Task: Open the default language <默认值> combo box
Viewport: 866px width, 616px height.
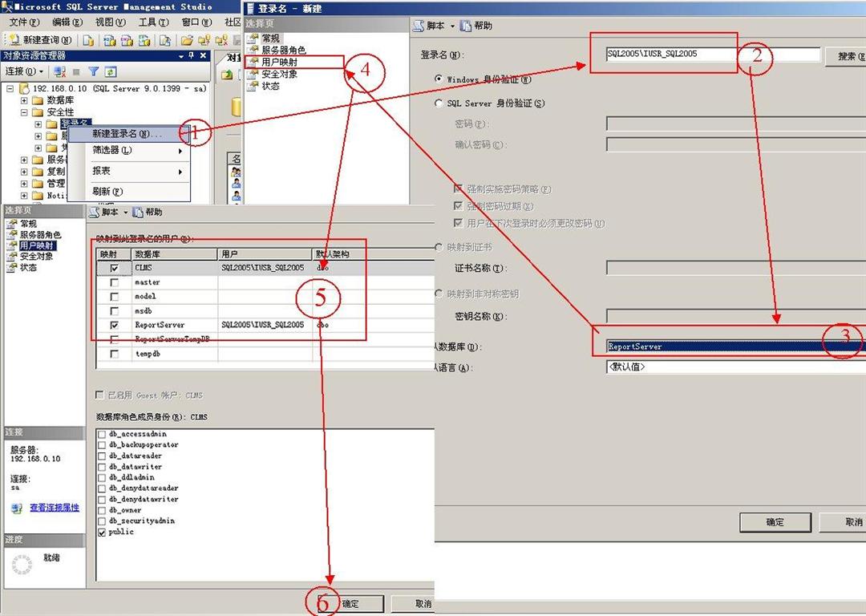Action: point(735,367)
